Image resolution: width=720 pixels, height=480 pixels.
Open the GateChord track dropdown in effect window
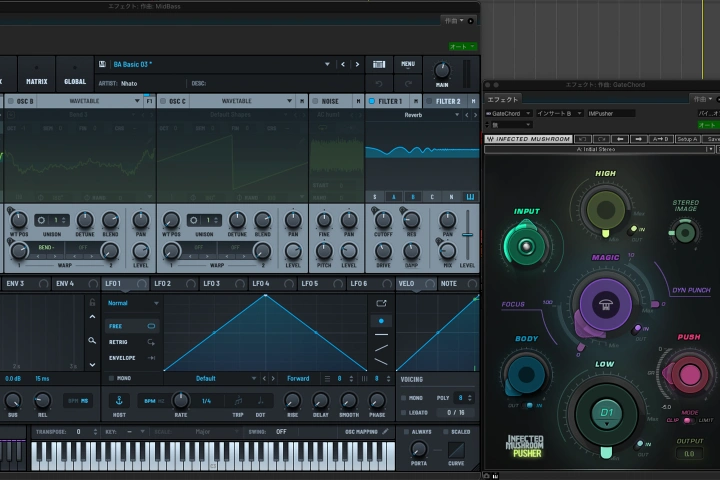[x=509, y=113]
